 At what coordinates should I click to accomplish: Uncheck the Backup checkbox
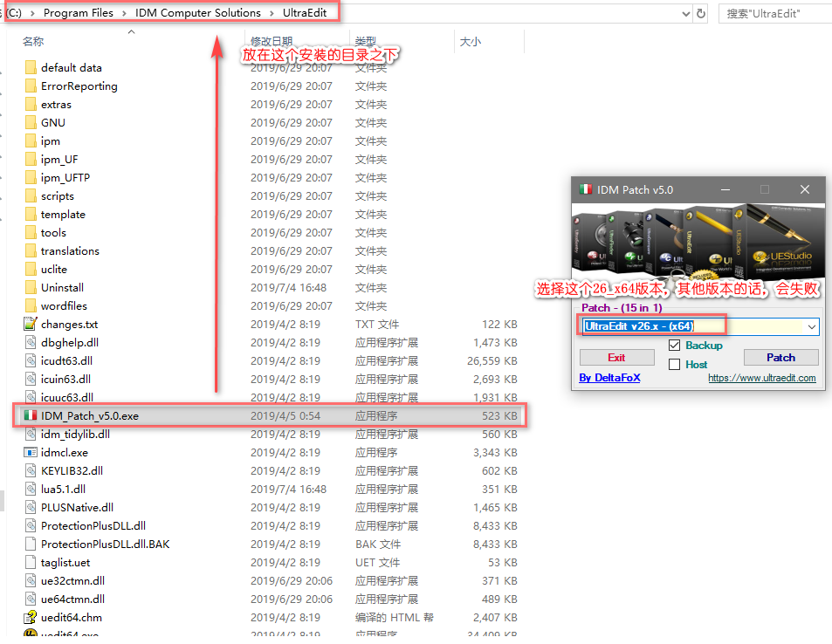674,346
